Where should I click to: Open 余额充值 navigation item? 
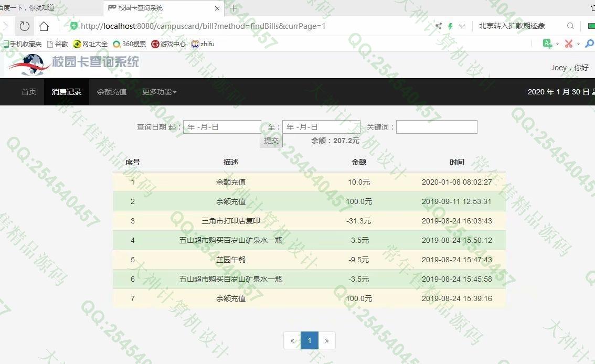[112, 92]
